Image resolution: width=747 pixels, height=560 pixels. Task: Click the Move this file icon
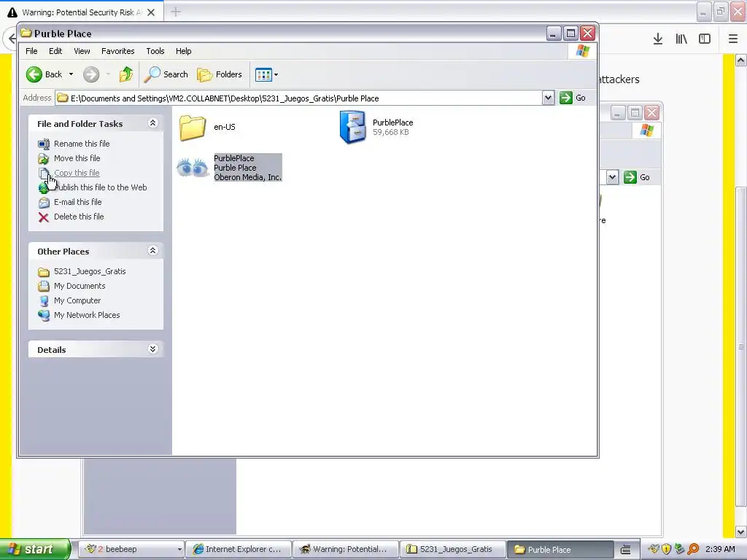pyautogui.click(x=44, y=158)
